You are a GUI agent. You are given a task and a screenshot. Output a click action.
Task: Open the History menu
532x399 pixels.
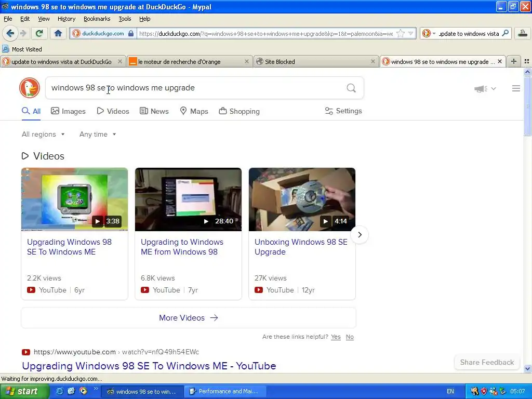66,19
